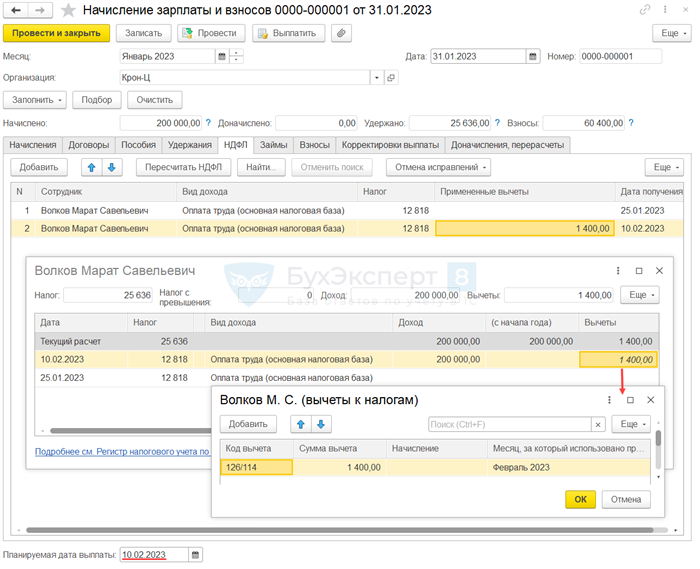The image size is (700, 569).
Task: Select row dated 25.01.2023 in employee tax window
Action: click(x=347, y=378)
